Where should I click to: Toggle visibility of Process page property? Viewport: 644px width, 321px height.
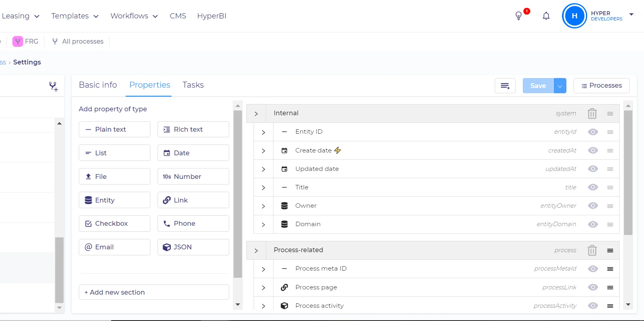[x=593, y=287]
